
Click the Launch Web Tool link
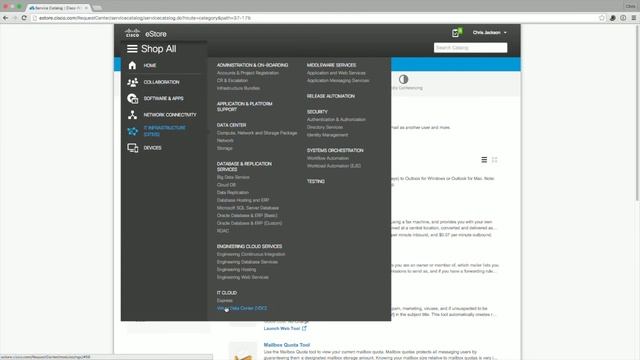285,328
